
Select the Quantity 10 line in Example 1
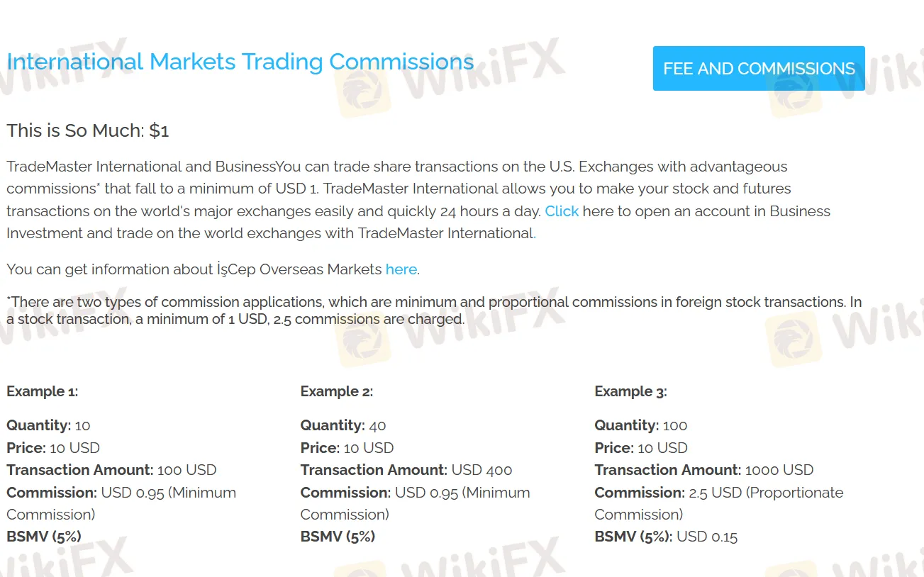(49, 425)
